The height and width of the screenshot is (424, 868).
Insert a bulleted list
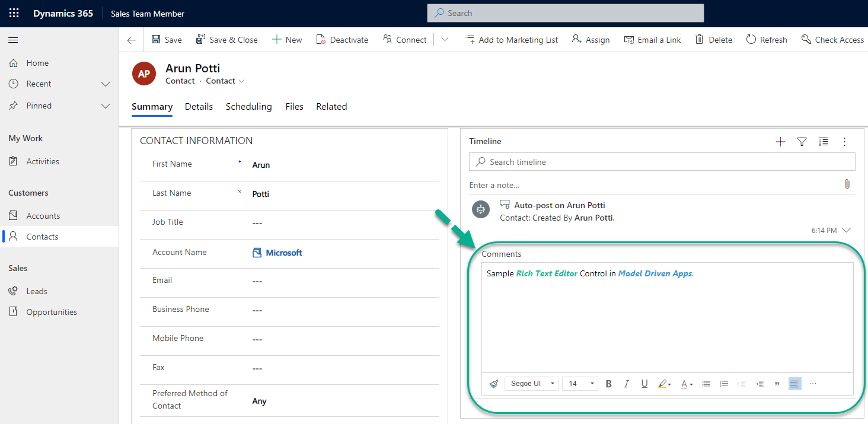706,384
